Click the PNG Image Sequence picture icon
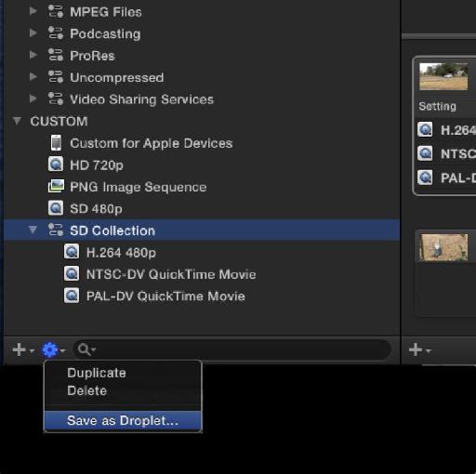Screen dimensions: 476x474 (x=56, y=186)
